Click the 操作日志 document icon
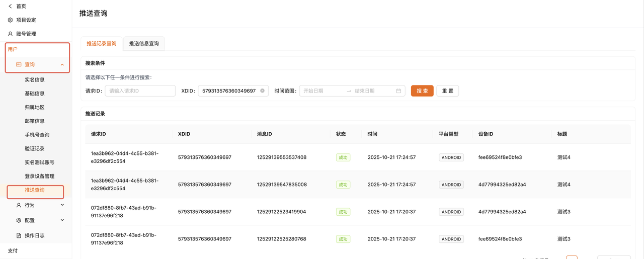The width and height of the screenshot is (644, 259). click(x=19, y=235)
